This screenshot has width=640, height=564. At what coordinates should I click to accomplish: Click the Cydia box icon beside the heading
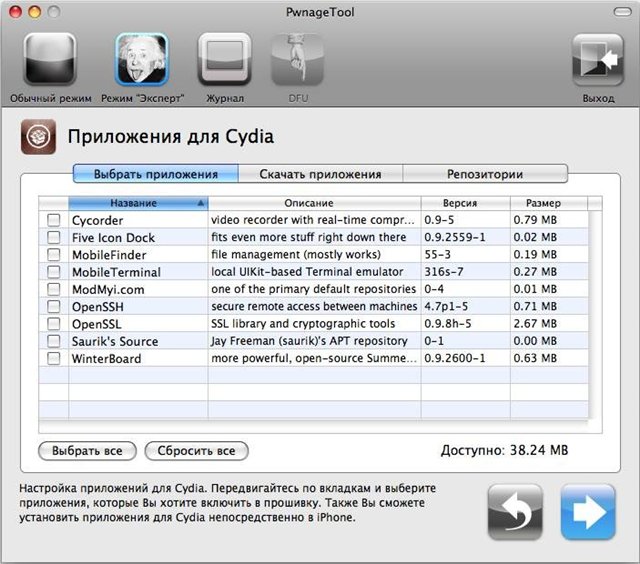pos(38,137)
